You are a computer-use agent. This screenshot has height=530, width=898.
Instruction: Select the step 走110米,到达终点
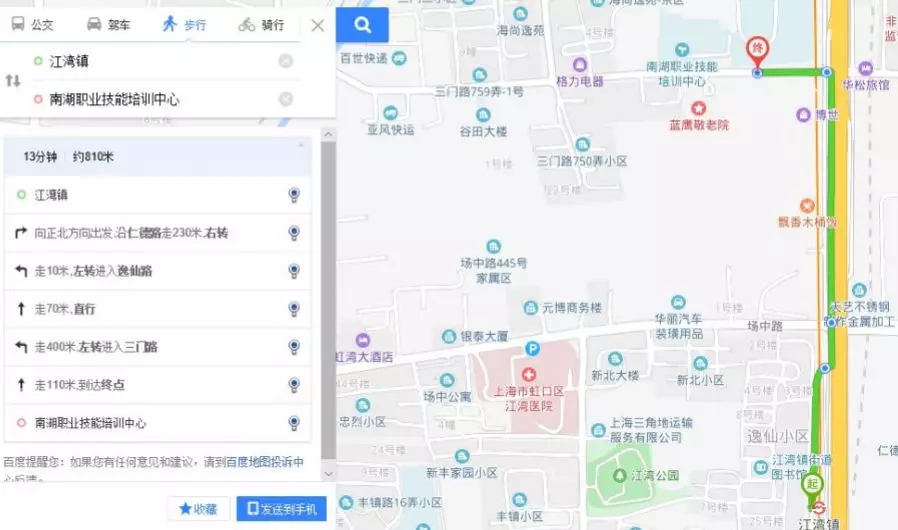point(157,384)
